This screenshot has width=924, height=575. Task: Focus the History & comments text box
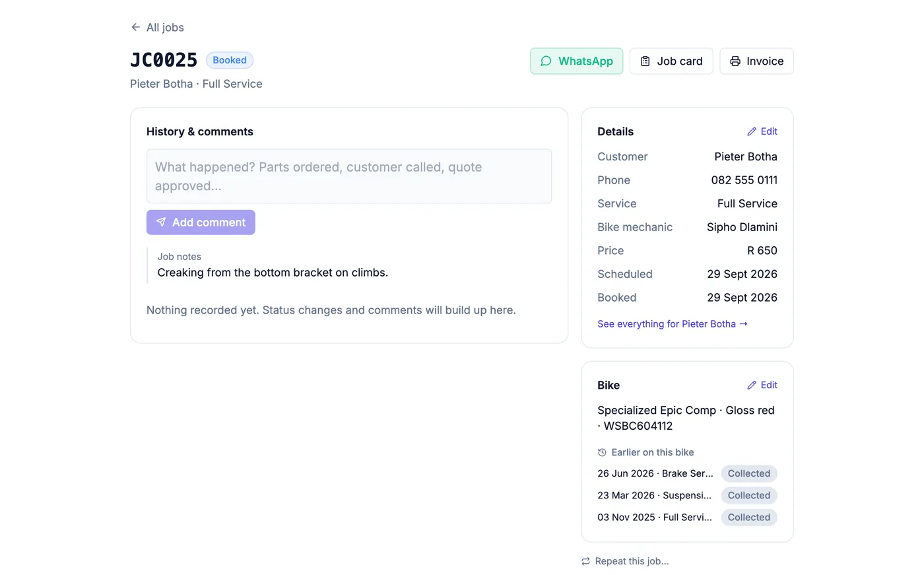(x=349, y=176)
